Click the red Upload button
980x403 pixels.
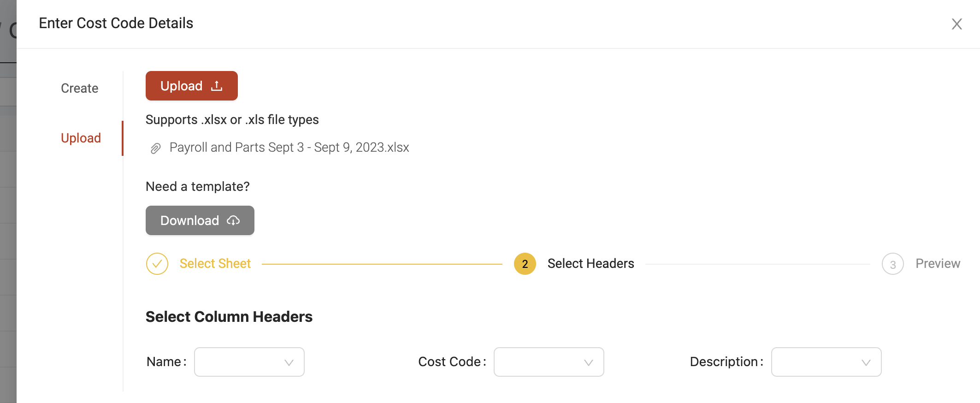click(x=192, y=86)
